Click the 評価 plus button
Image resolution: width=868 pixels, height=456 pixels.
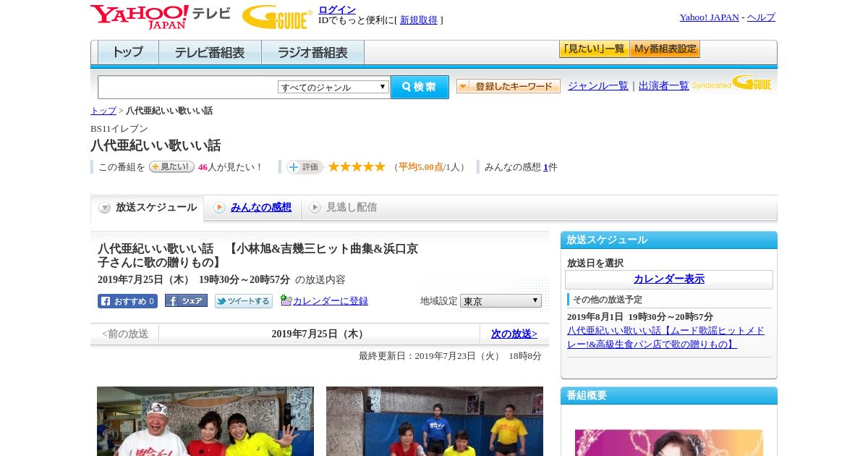305,167
